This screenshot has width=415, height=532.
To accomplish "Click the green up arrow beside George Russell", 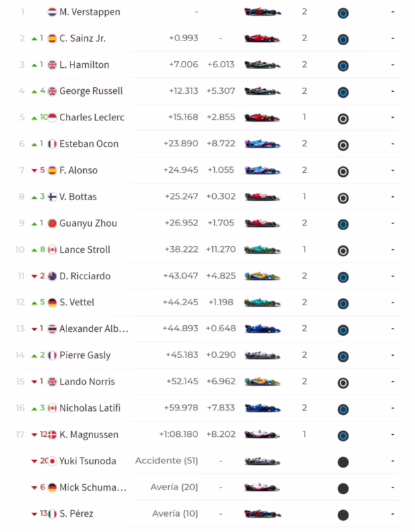I will (34, 91).
